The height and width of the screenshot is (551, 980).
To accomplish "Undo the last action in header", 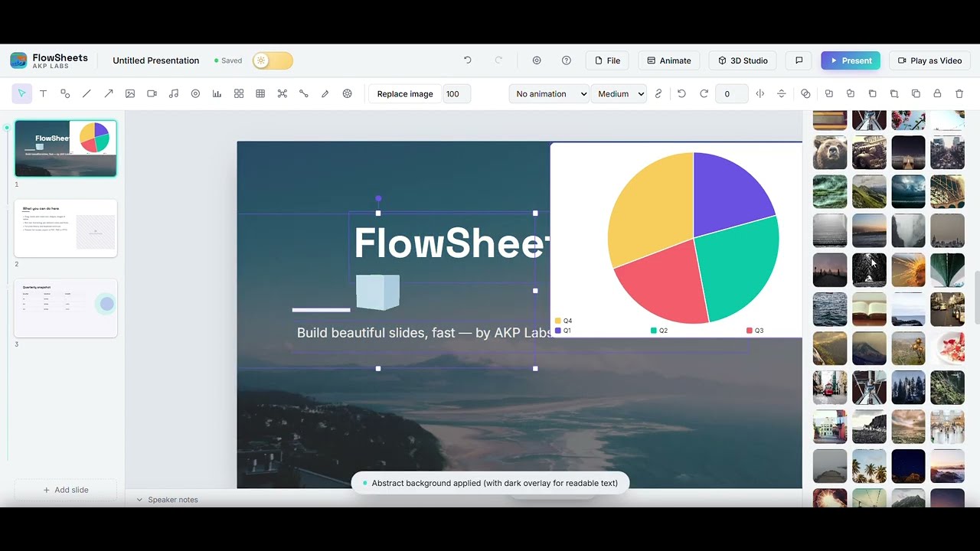I will pos(468,60).
